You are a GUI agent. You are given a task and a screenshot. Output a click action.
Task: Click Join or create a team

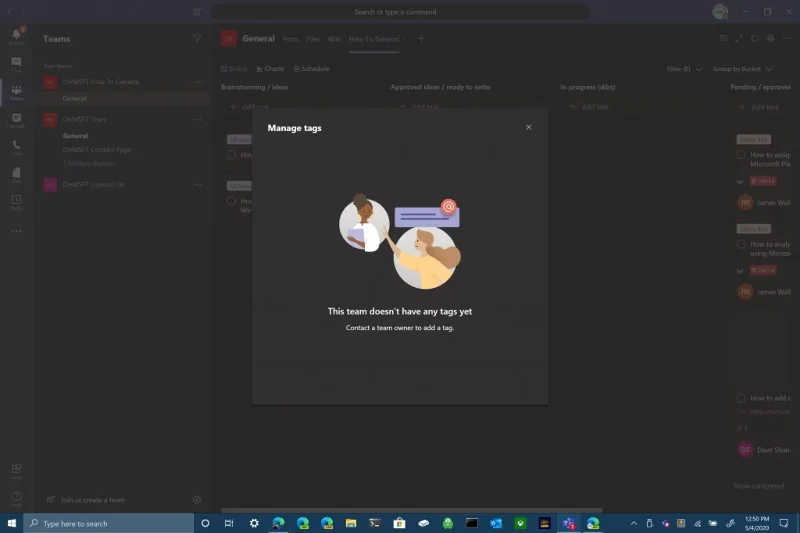click(x=92, y=500)
